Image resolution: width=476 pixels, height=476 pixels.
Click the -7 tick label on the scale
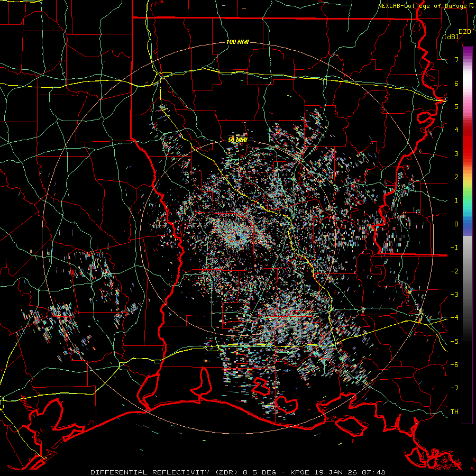tap(454, 388)
